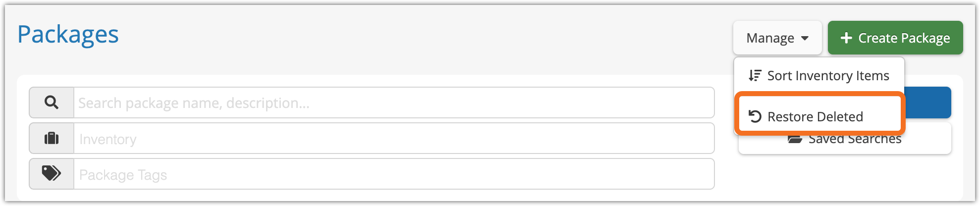
Task: Click the suitcase icon beside Inventory
Action: [x=52, y=139]
